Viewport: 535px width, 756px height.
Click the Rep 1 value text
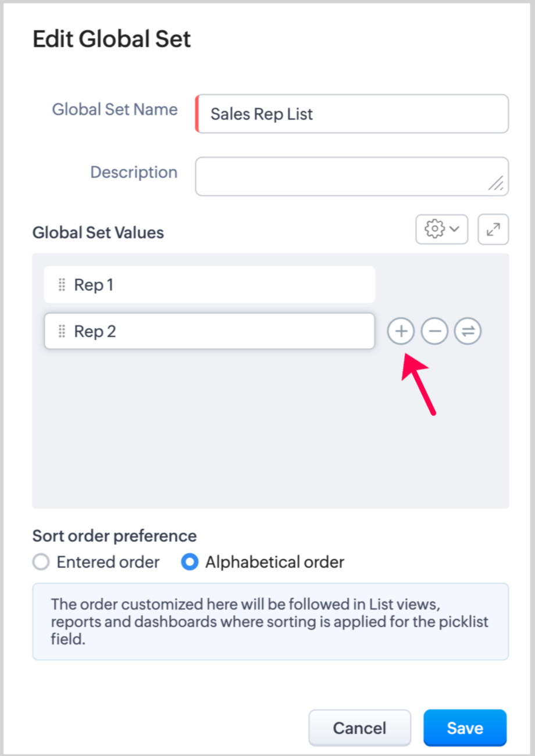(x=94, y=285)
